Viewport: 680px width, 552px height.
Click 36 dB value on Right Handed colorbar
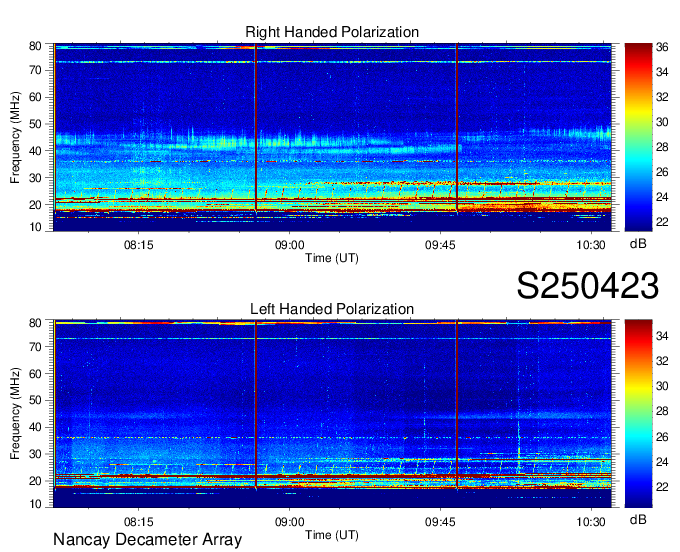tap(662, 47)
